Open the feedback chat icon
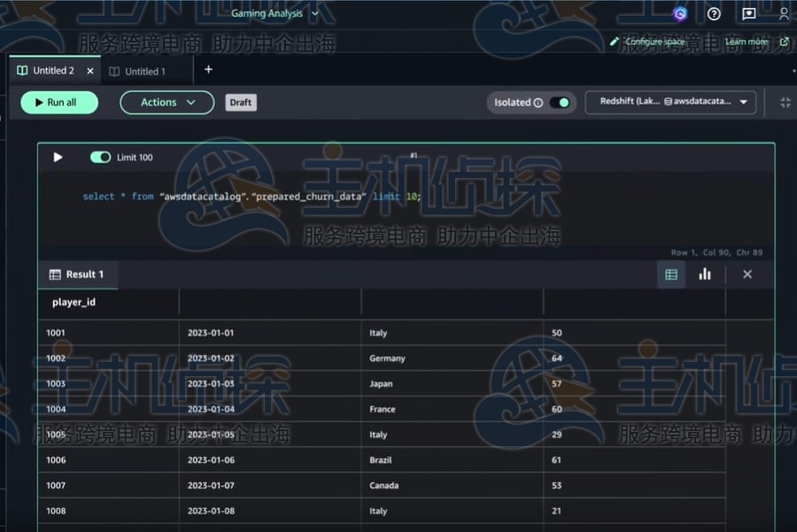 (x=749, y=14)
